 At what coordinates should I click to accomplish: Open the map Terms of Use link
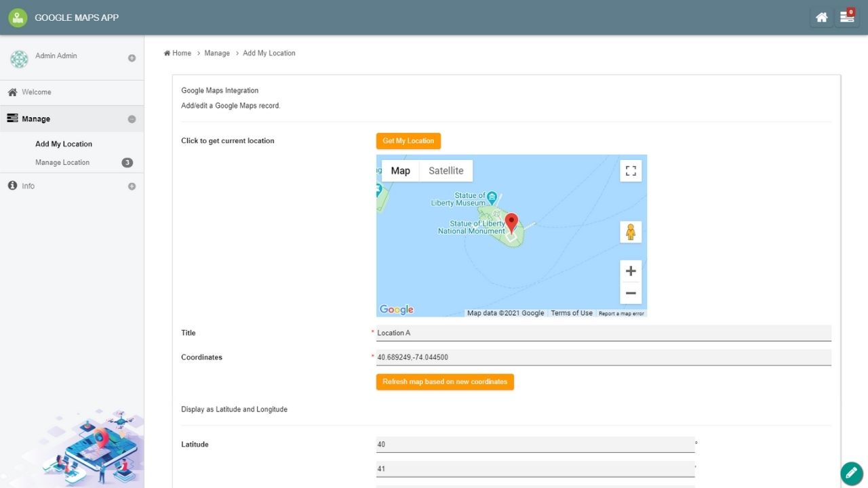[572, 313]
